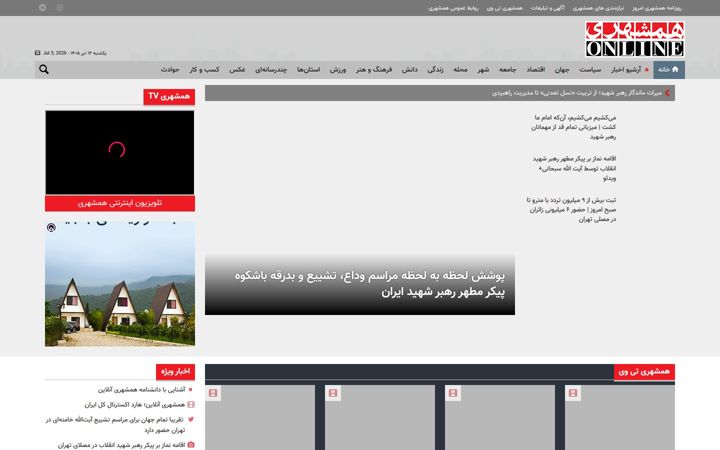Click the loading TV video player
This screenshot has height=450, width=720.
pyautogui.click(x=120, y=152)
